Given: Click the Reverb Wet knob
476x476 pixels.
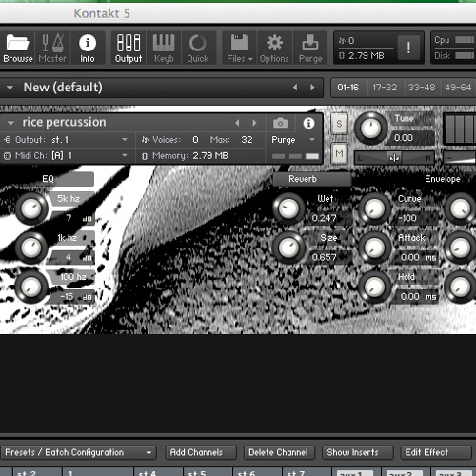Looking at the screenshot, I should pos(288,208).
